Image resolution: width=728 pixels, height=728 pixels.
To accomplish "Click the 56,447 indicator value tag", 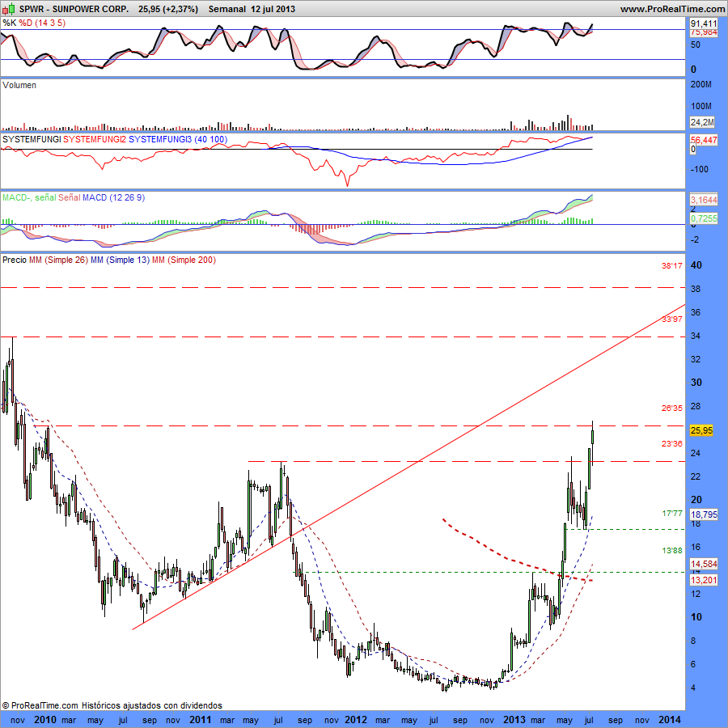I will 704,140.
